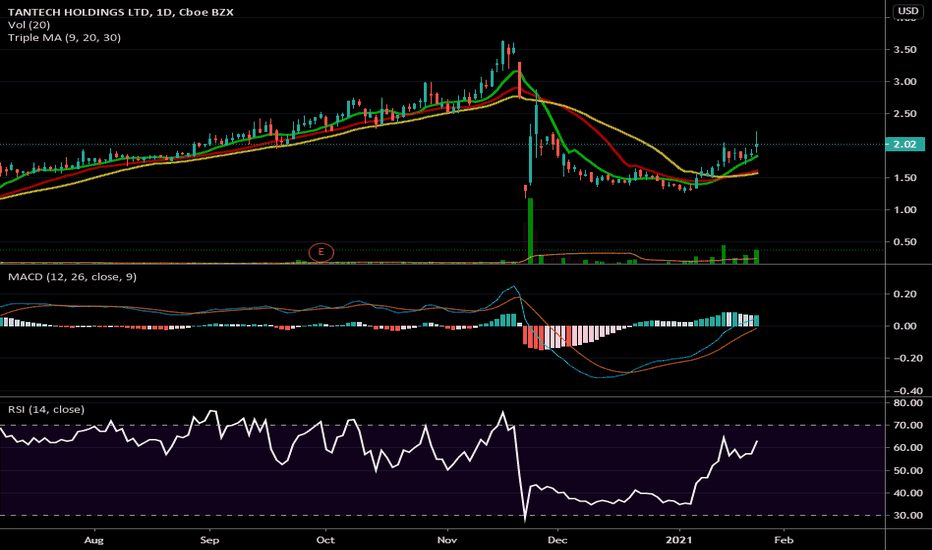Click the Sep date label

[x=209, y=540]
